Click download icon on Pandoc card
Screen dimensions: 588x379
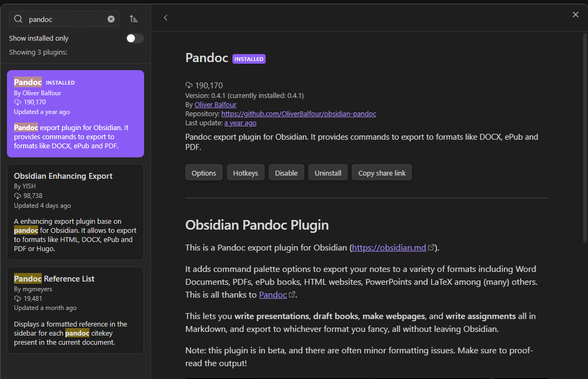(x=18, y=102)
